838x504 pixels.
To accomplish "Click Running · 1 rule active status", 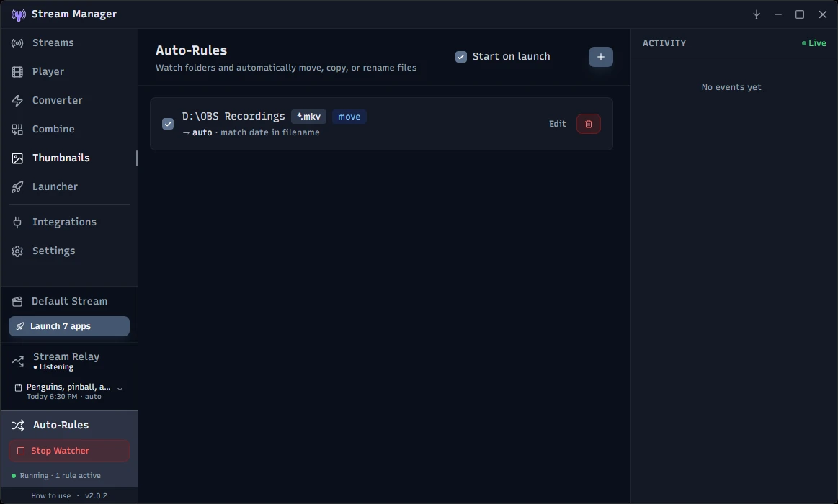I will click(56, 476).
